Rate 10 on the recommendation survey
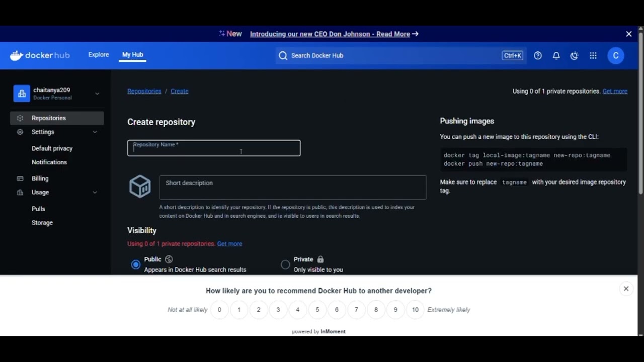 click(x=415, y=310)
